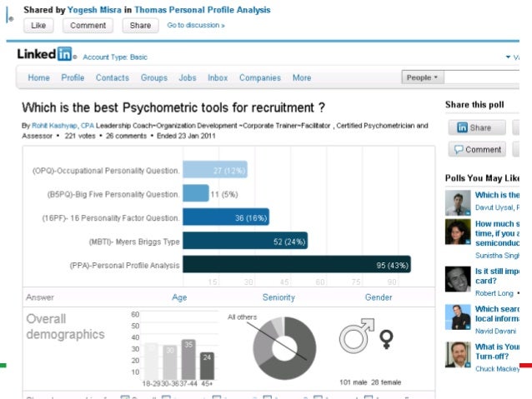Click the '26 comments' text
Image resolution: width=532 pixels, height=399 pixels.
click(x=126, y=136)
